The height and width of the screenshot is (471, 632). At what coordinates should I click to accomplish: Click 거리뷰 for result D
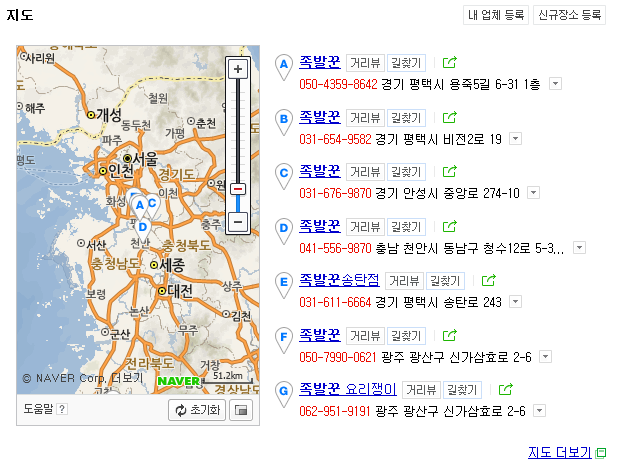[x=365, y=227]
